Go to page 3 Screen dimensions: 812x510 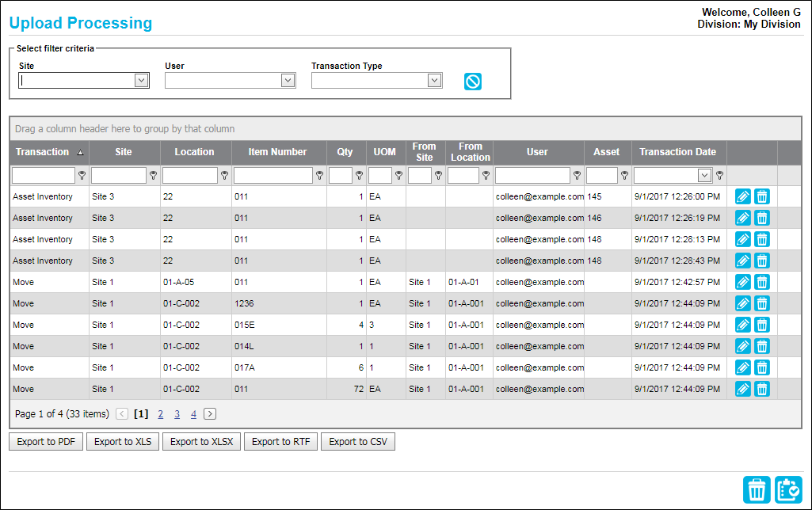[x=177, y=414]
